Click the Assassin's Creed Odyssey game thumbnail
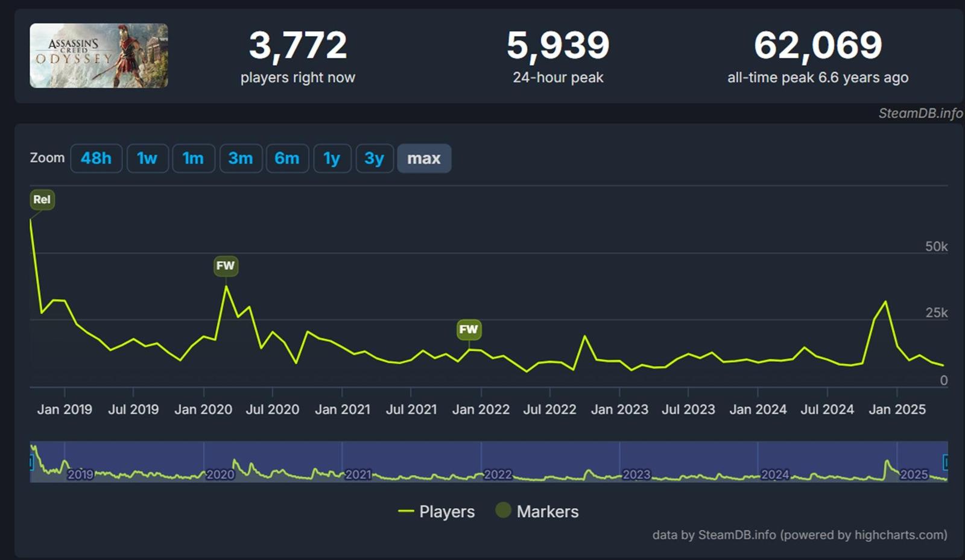 pos(99,55)
